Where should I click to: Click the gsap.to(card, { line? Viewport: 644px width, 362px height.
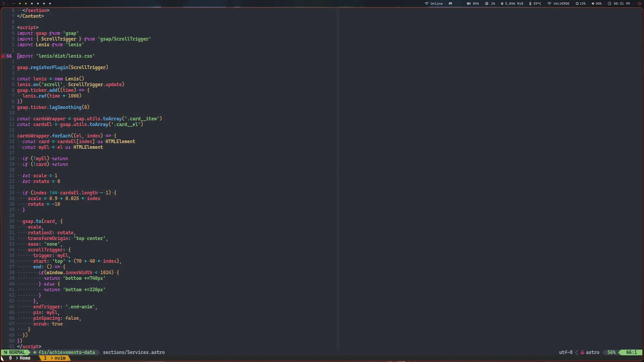click(x=43, y=221)
